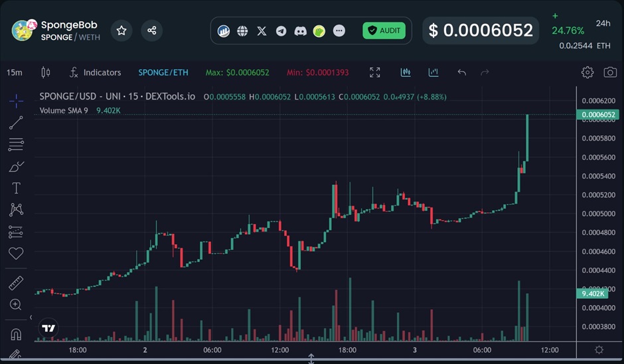Collapse the left drawing toolbar arrow
The height and width of the screenshot is (364, 624).
point(31,318)
